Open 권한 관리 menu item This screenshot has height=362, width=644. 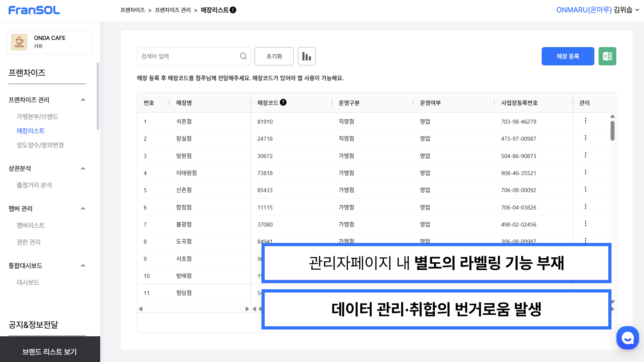(x=29, y=242)
